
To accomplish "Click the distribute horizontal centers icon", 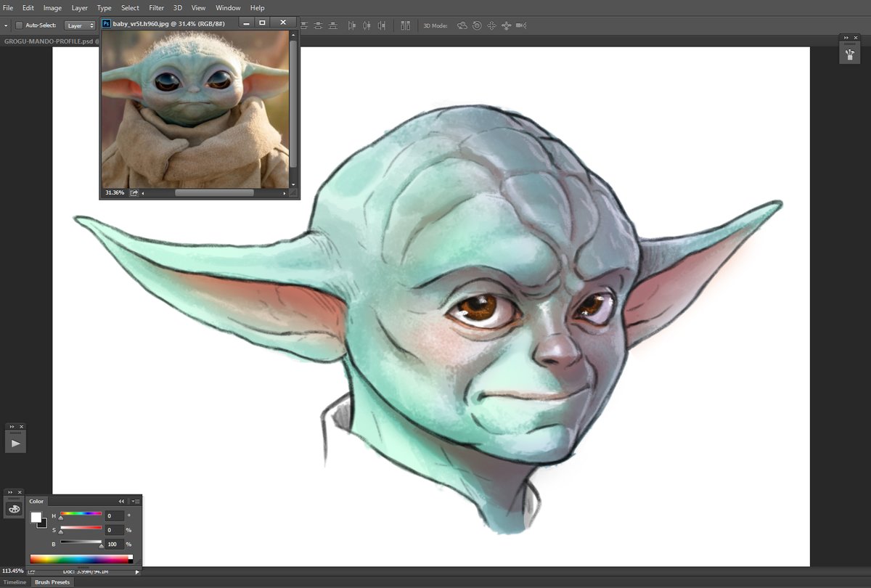I will click(x=367, y=25).
